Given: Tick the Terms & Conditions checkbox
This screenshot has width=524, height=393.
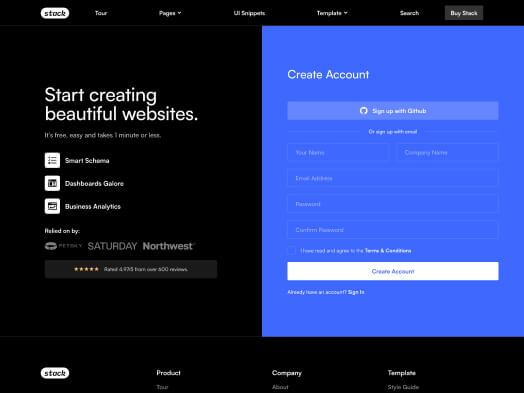Looking at the screenshot, I should (292, 250).
